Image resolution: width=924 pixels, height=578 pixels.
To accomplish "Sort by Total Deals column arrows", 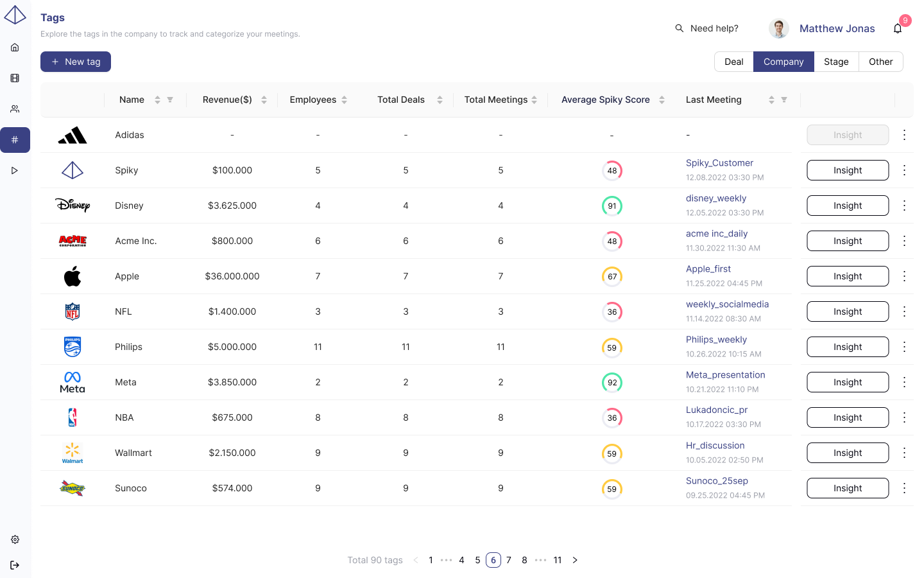I will click(440, 100).
